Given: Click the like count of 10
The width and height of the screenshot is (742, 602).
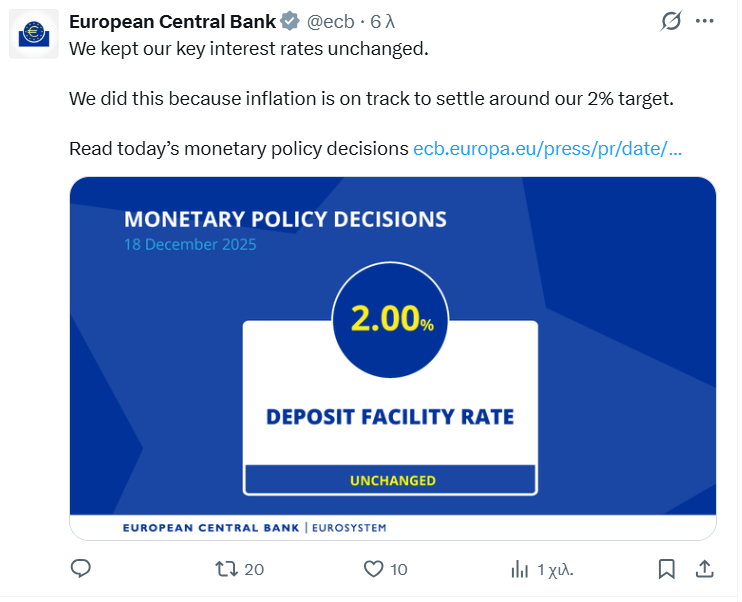Looking at the screenshot, I should point(399,569).
